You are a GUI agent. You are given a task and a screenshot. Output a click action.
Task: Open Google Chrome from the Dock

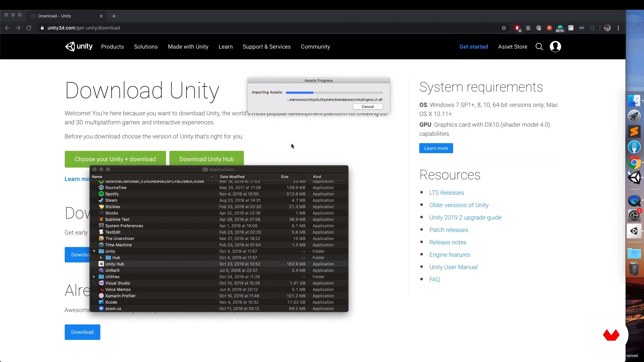click(634, 163)
